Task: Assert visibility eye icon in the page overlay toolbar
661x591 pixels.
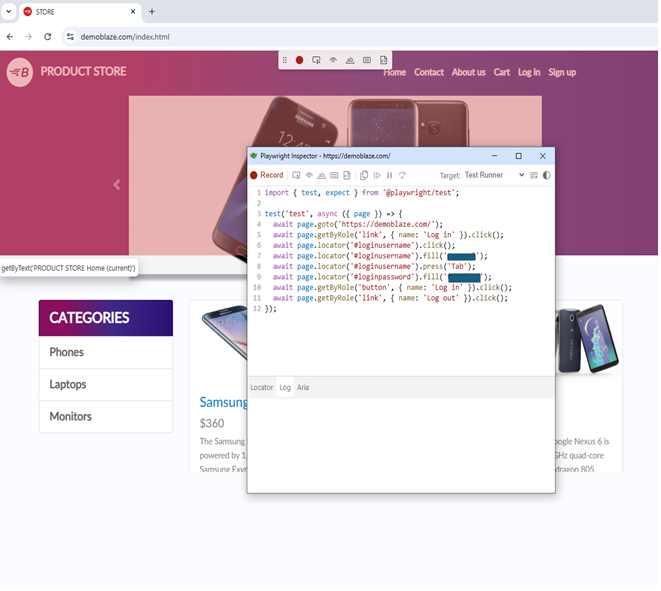Action: [x=333, y=60]
